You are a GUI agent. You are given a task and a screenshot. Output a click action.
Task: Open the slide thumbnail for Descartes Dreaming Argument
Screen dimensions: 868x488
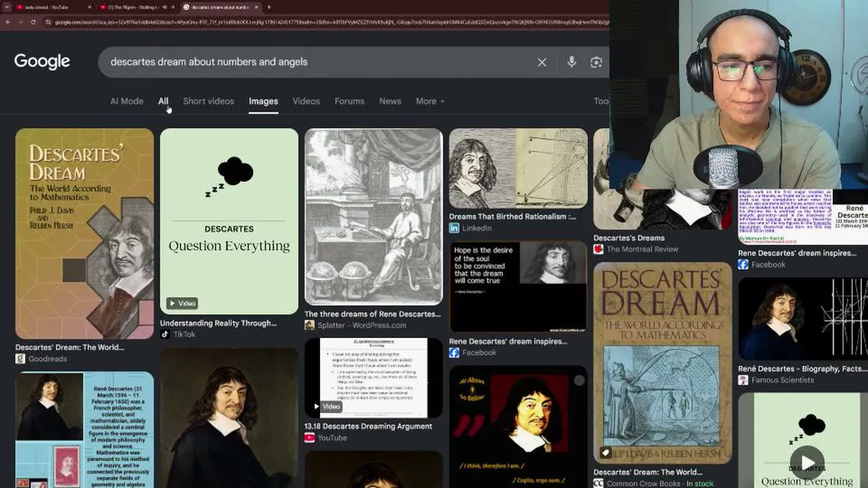(374, 378)
